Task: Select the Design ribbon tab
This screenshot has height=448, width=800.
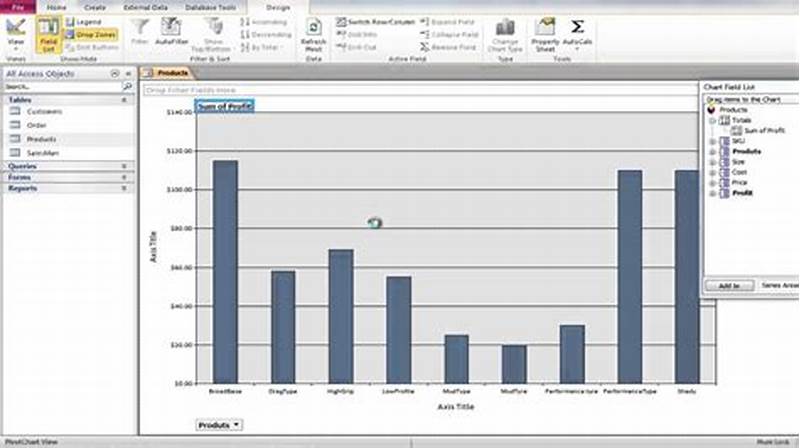Action: tap(278, 8)
